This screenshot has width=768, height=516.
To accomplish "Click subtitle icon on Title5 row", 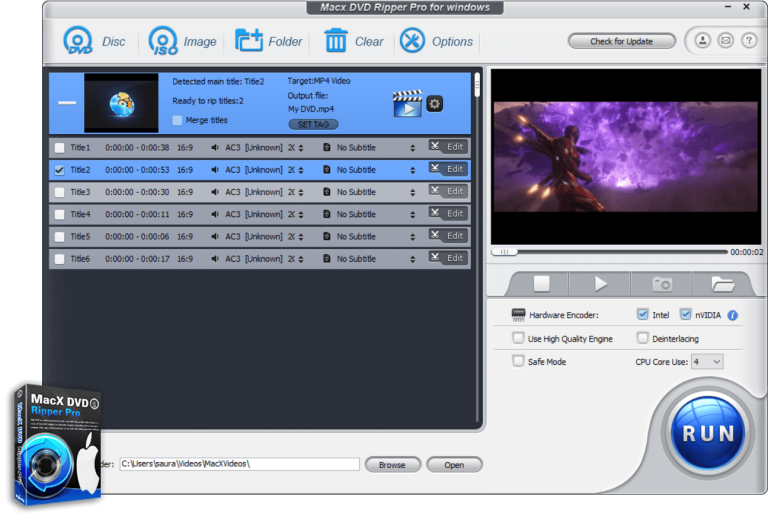I will (327, 236).
